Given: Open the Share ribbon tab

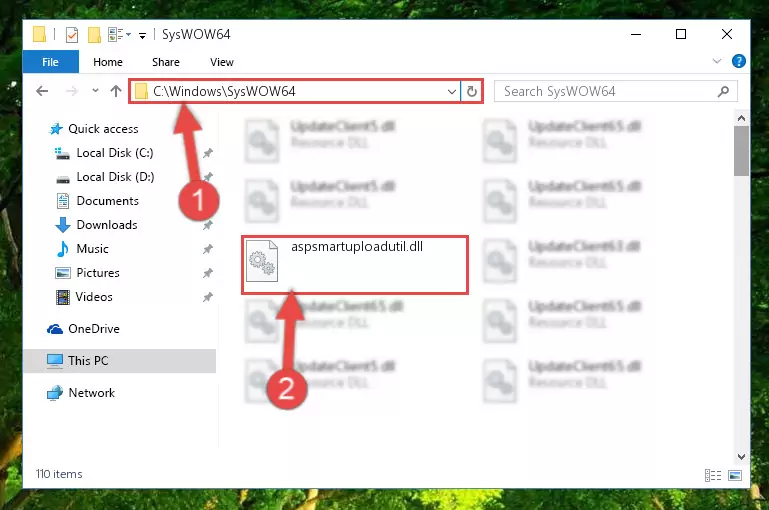Looking at the screenshot, I should pos(166,62).
